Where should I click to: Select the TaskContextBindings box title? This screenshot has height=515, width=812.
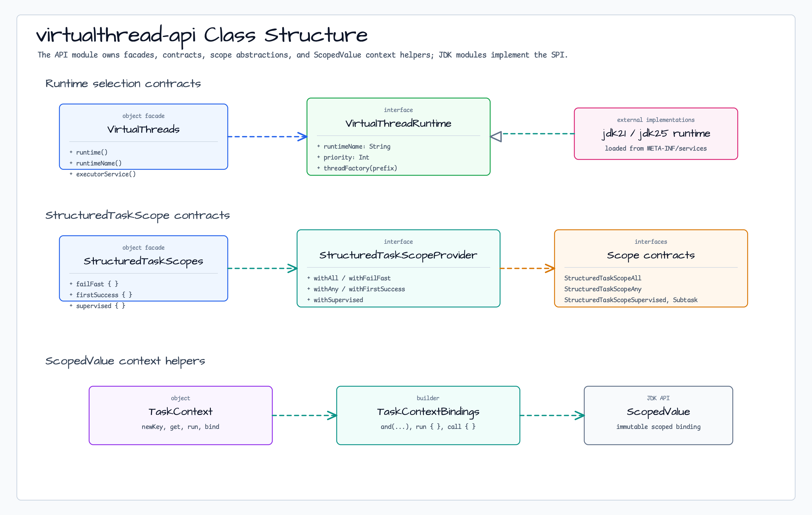tap(428, 412)
